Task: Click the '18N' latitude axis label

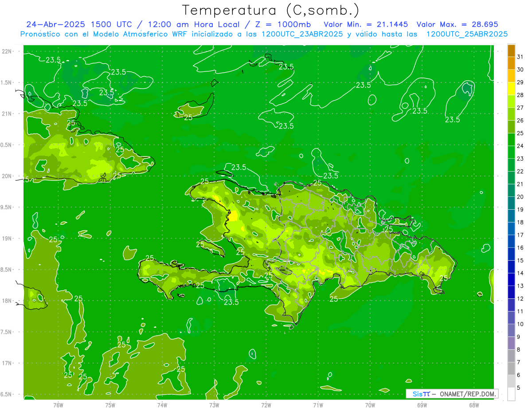Action: [x=7, y=301]
